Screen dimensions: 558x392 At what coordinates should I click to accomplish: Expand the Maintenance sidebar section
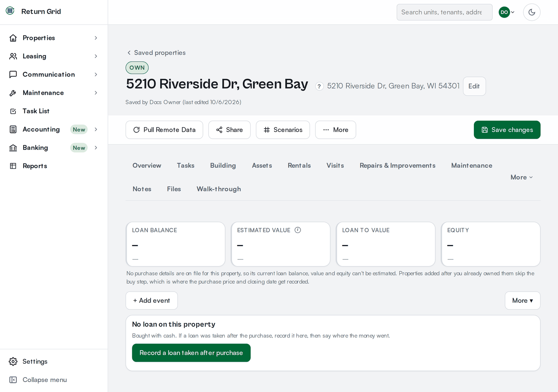tap(96, 93)
